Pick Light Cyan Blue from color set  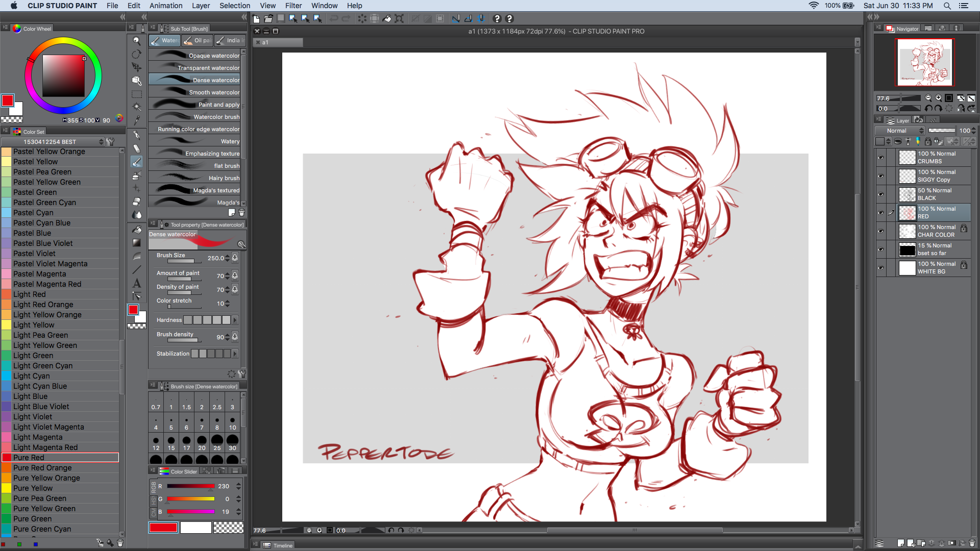(x=60, y=386)
